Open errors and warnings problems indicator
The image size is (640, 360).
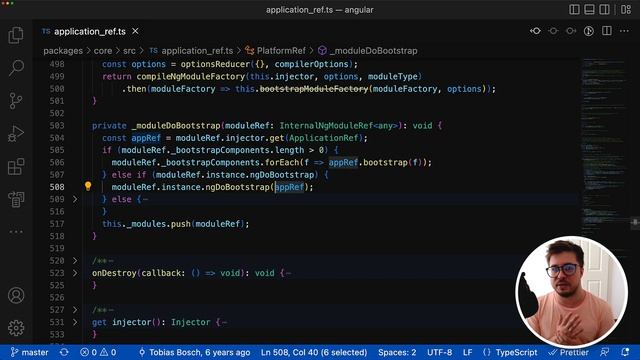tap(98, 352)
